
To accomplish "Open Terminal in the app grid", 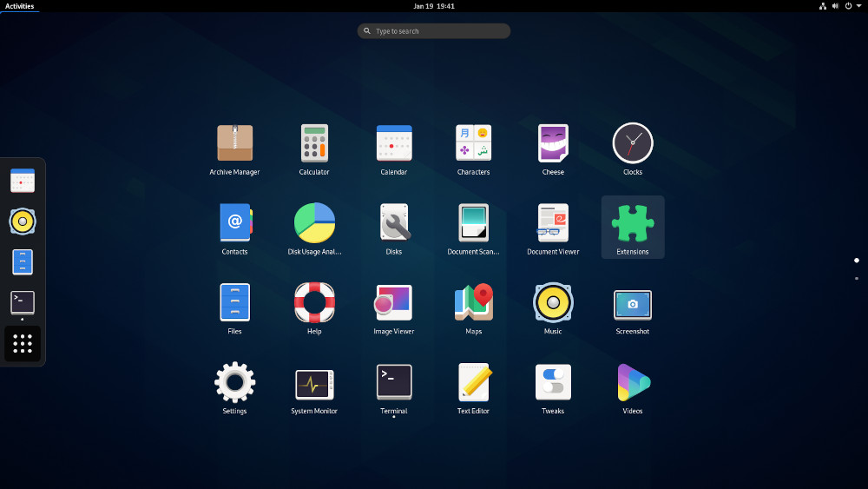I will [393, 387].
